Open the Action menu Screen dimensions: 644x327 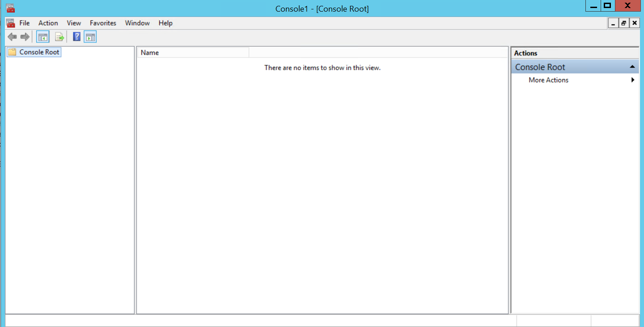coord(48,23)
